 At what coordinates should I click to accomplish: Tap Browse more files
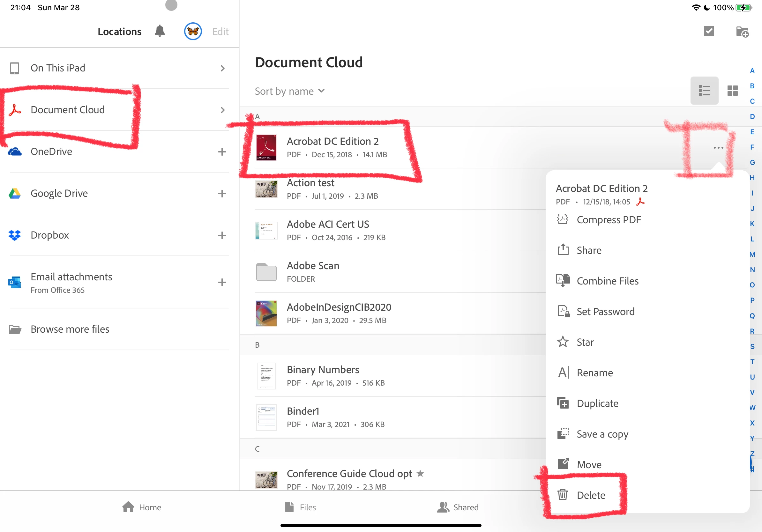[x=70, y=329]
